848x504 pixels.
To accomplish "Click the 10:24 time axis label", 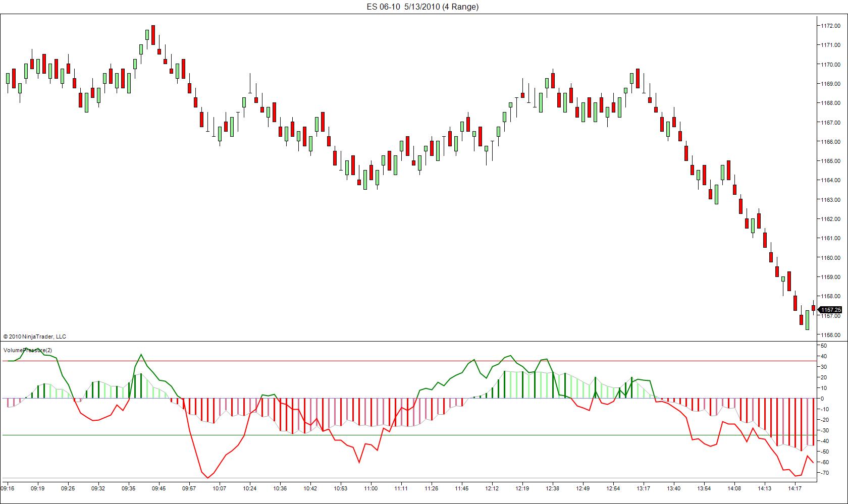I will click(x=250, y=488).
